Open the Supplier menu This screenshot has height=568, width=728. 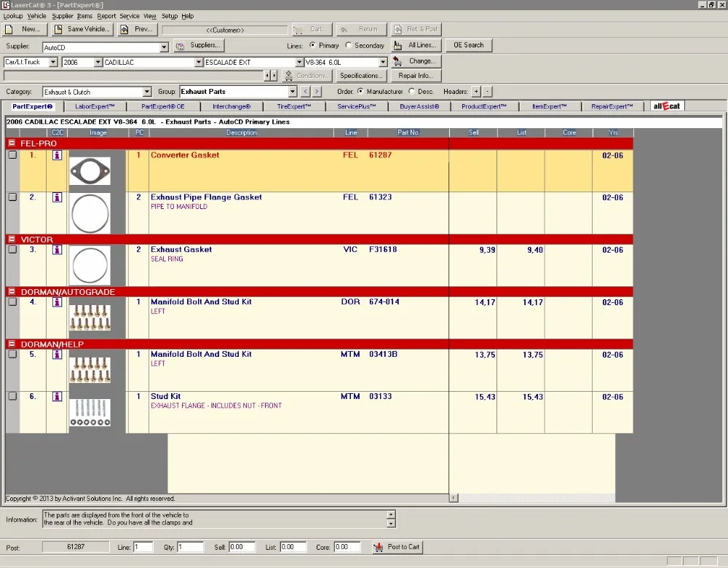pyautogui.click(x=62, y=16)
